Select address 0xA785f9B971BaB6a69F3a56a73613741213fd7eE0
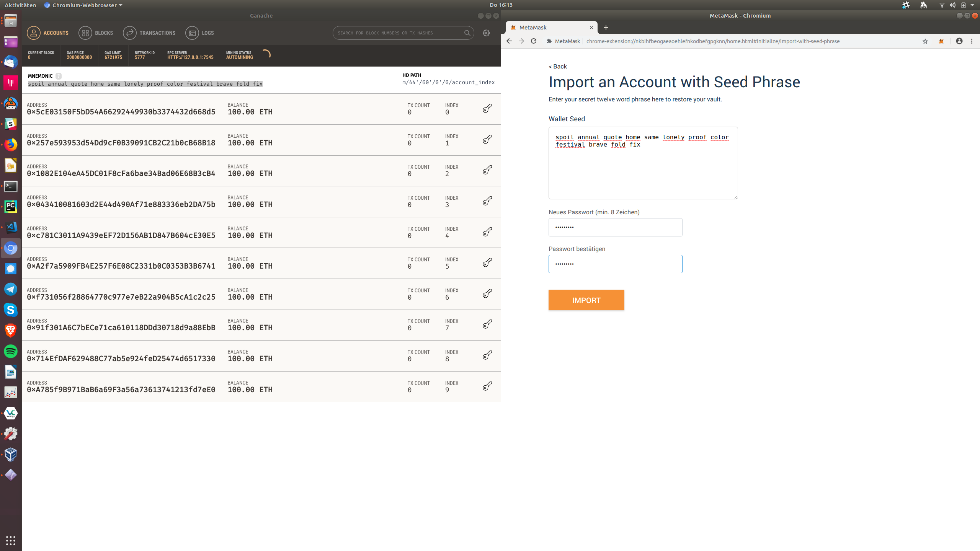Screen dimensions: 980x551 click(121, 390)
